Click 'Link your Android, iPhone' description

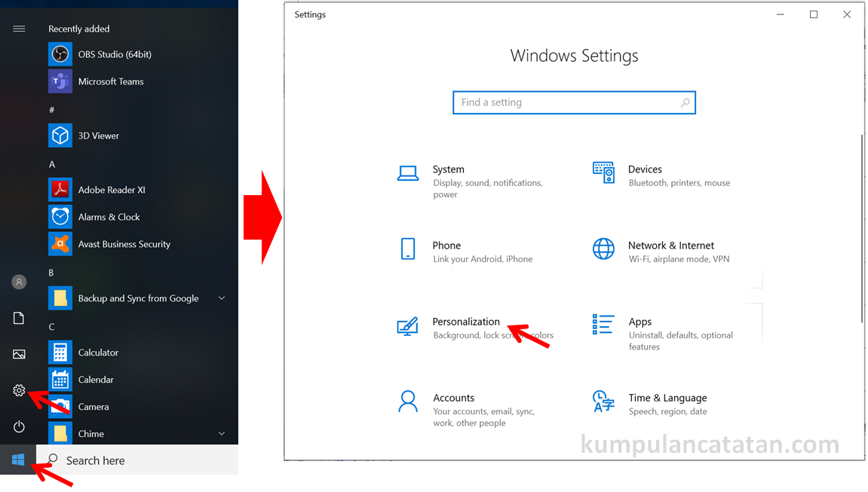tap(483, 258)
